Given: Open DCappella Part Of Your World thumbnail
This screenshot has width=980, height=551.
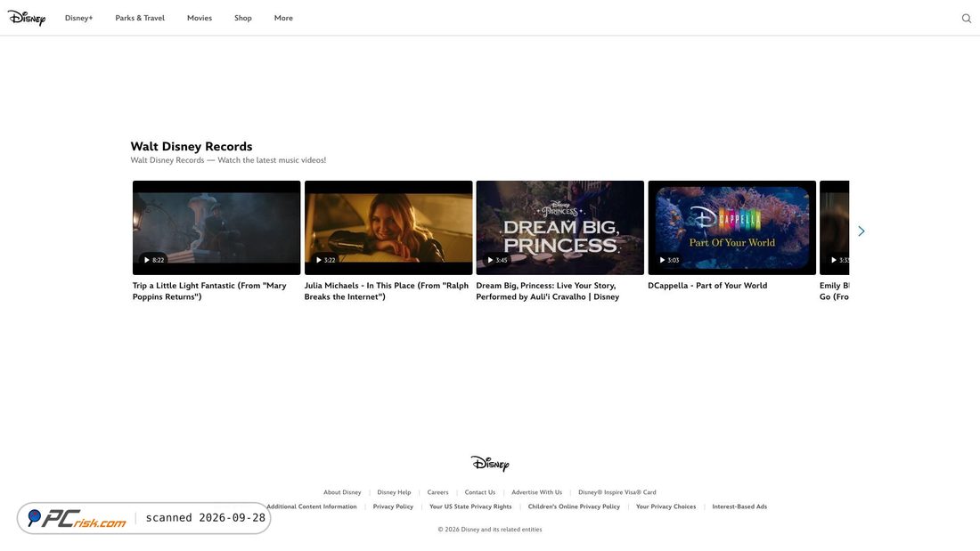Looking at the screenshot, I should pos(731,227).
